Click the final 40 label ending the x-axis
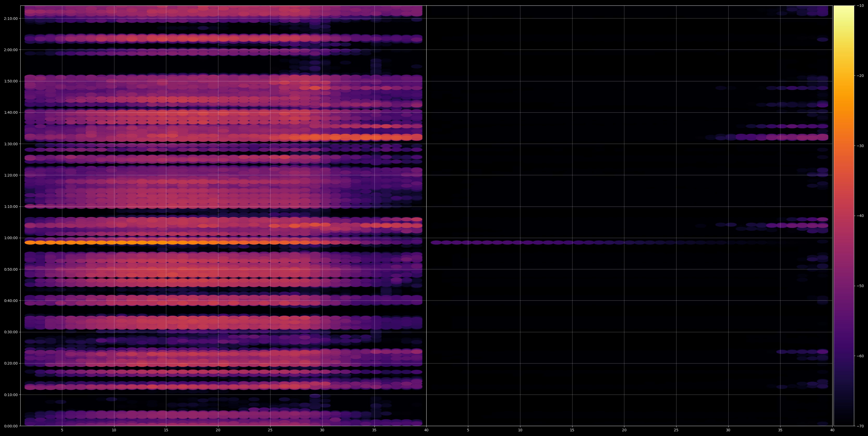 832,430
